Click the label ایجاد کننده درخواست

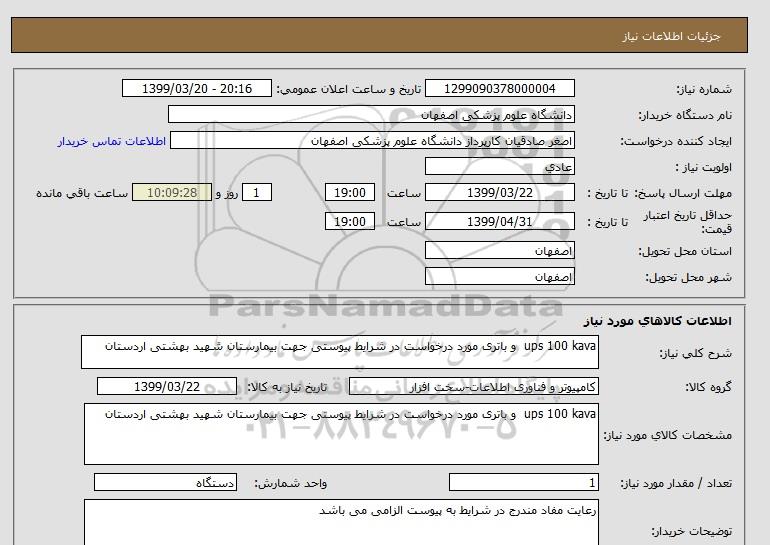pos(676,141)
